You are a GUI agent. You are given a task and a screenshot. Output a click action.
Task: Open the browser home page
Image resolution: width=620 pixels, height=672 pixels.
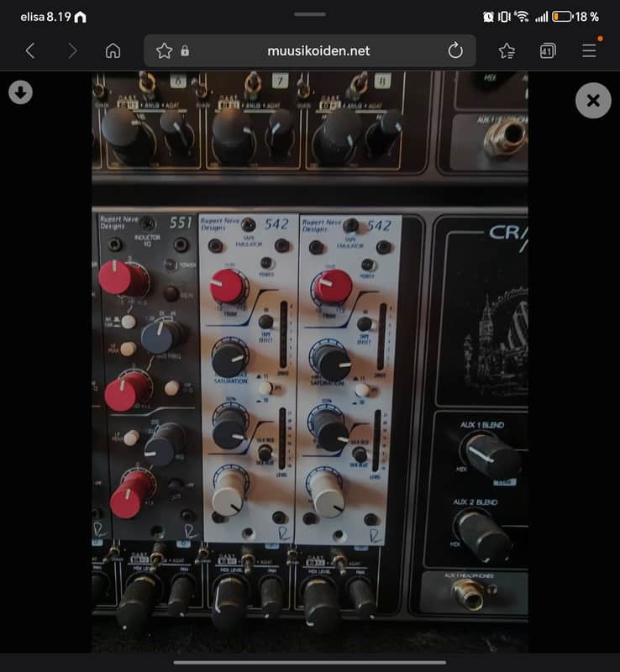coord(113,51)
